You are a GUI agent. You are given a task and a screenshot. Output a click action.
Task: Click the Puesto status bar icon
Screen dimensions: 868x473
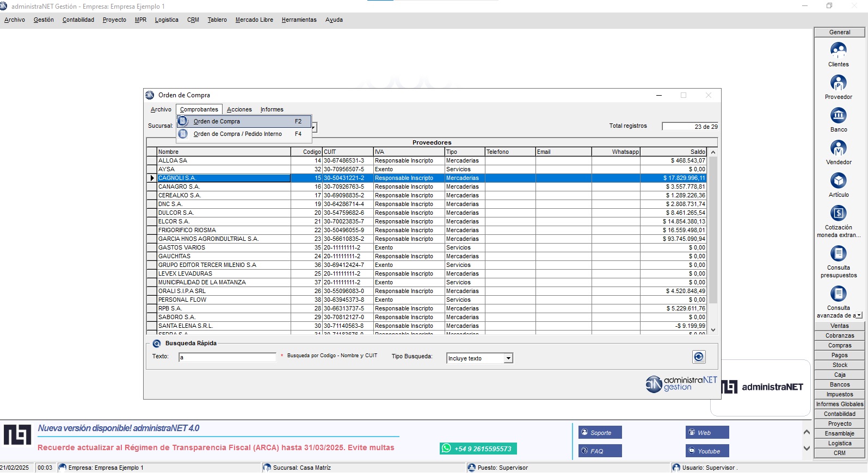[x=472, y=468]
